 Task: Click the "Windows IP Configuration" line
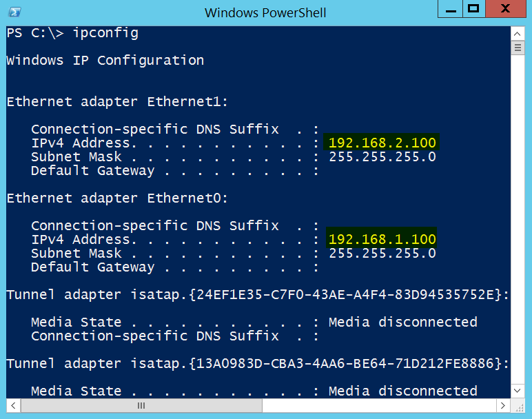[x=105, y=60]
